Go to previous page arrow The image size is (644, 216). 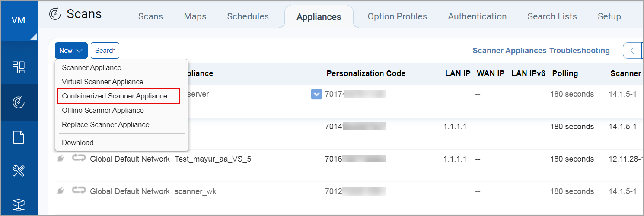[x=632, y=51]
